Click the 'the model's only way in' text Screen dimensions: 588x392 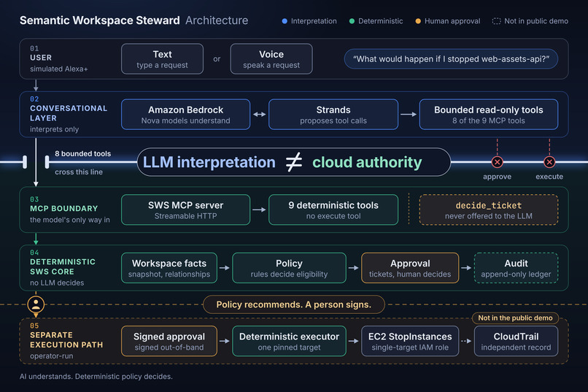coord(70,220)
